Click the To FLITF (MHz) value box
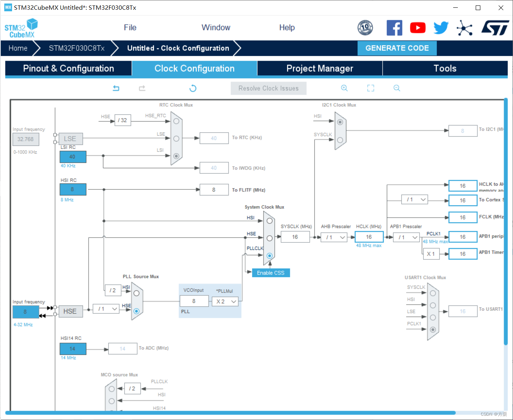 click(214, 190)
